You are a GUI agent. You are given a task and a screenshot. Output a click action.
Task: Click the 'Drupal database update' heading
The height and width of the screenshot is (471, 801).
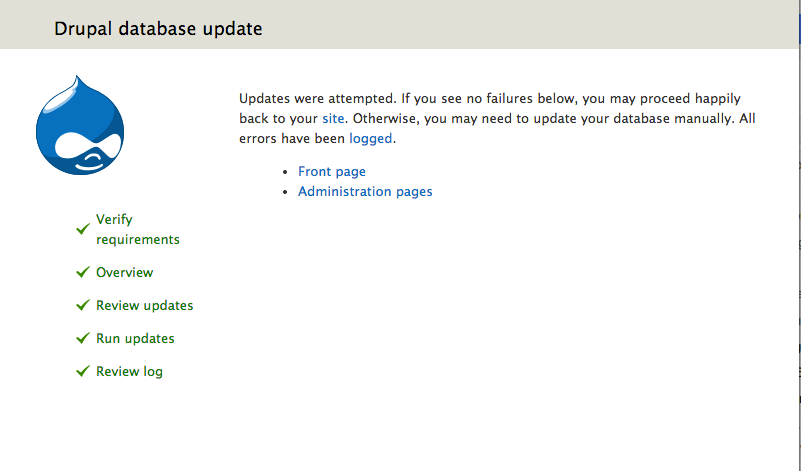(158, 29)
